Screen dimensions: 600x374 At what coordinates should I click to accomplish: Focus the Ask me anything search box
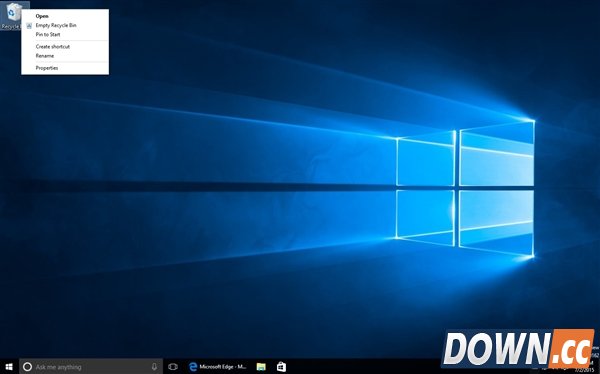point(91,367)
